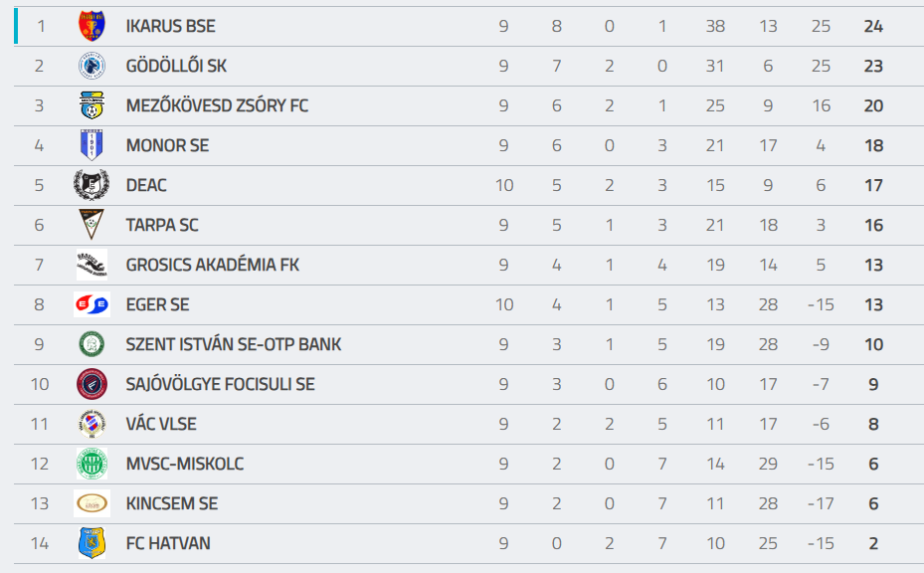Screen dimensions: 924x573
Task: Open the IKARUS BSE team name
Action: 170,27
